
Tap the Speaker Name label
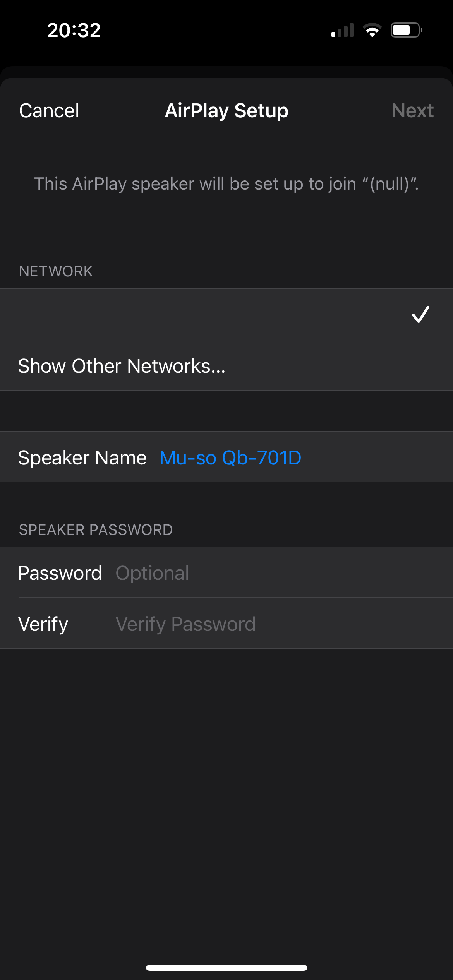[82, 457]
